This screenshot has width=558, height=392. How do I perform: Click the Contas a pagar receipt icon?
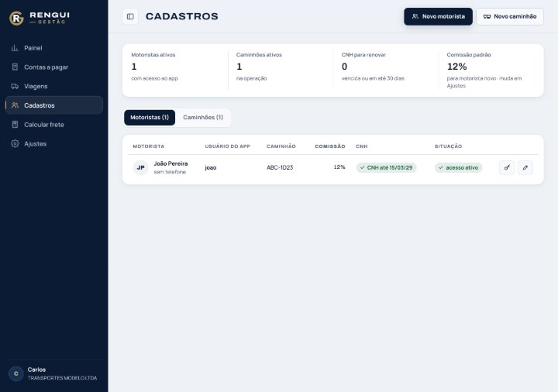pyautogui.click(x=15, y=67)
